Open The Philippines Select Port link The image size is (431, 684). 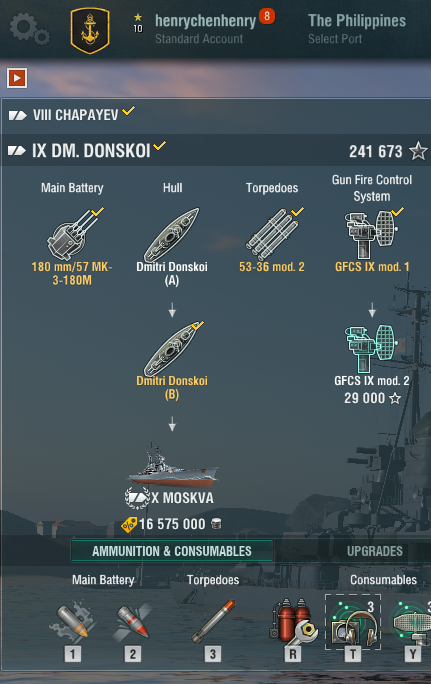[357, 28]
